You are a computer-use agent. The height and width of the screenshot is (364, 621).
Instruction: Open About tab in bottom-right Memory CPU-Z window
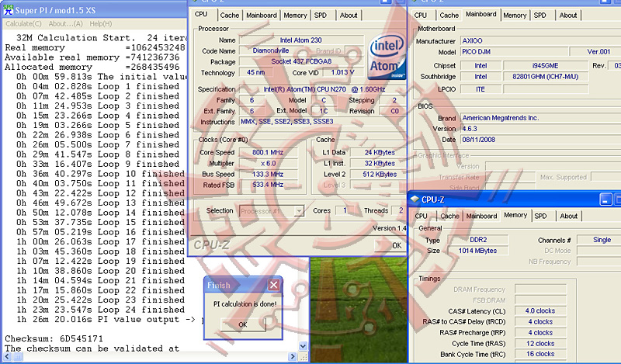(569, 217)
